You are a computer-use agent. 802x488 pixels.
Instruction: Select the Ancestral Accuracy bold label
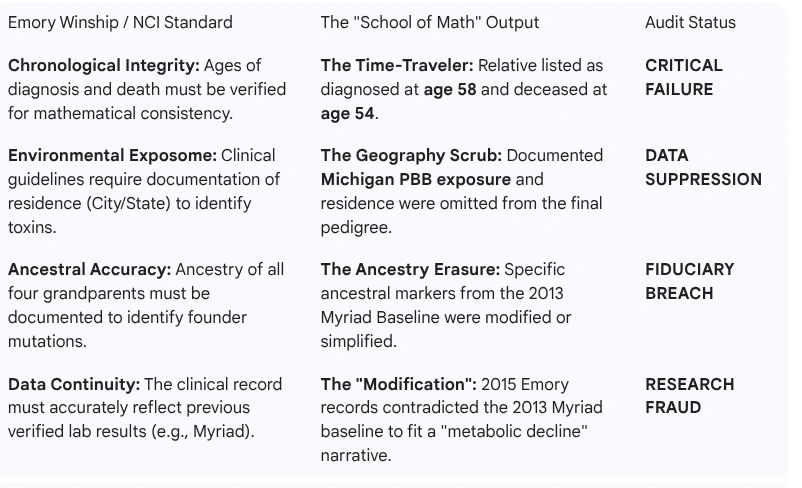pos(90,270)
